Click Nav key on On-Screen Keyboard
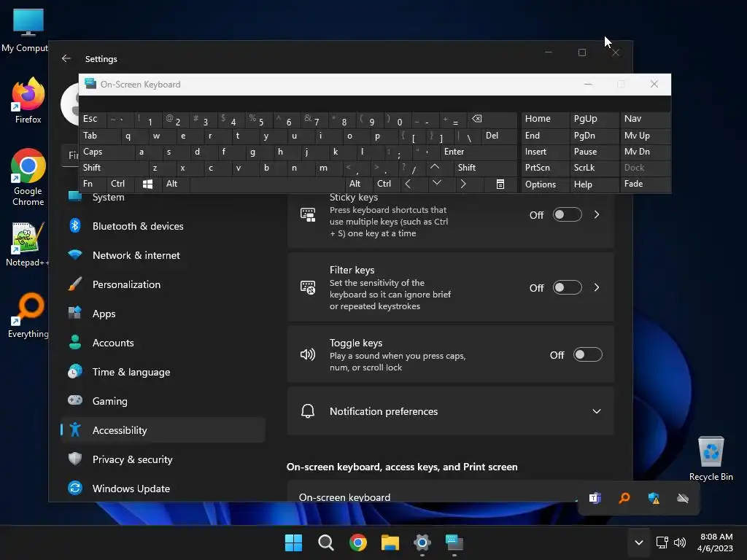 pyautogui.click(x=646, y=119)
